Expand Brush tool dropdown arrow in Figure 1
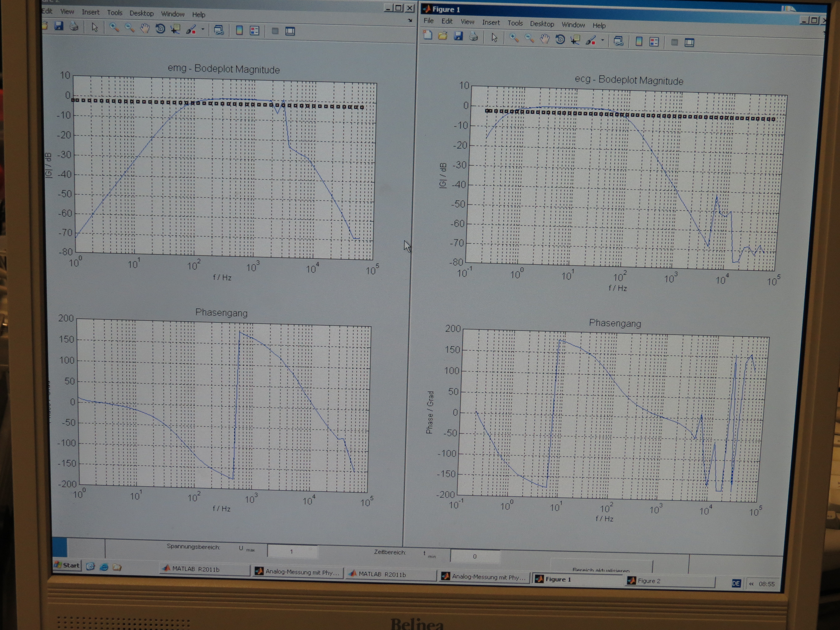The width and height of the screenshot is (840, 630). tap(603, 40)
